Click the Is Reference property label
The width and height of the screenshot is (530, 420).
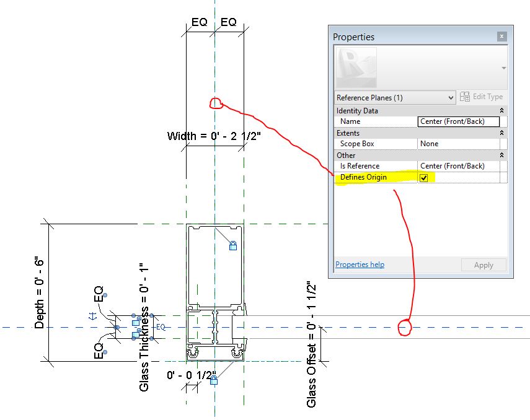360,166
